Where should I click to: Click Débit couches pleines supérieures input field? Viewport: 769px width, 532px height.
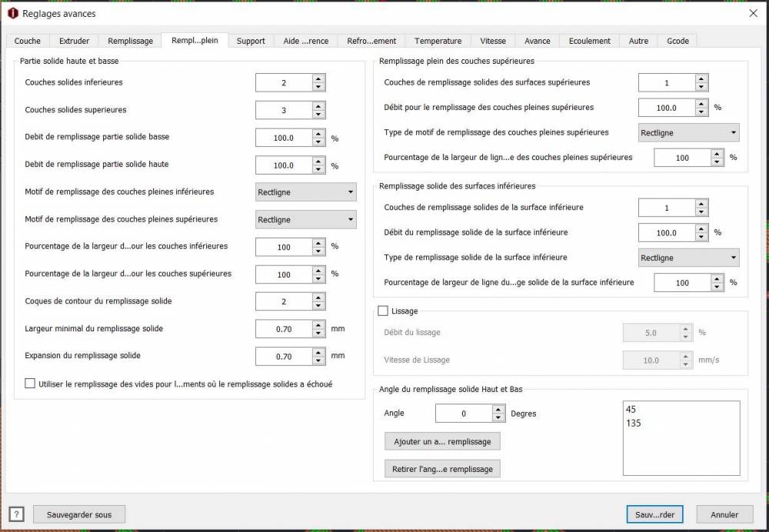(667, 108)
